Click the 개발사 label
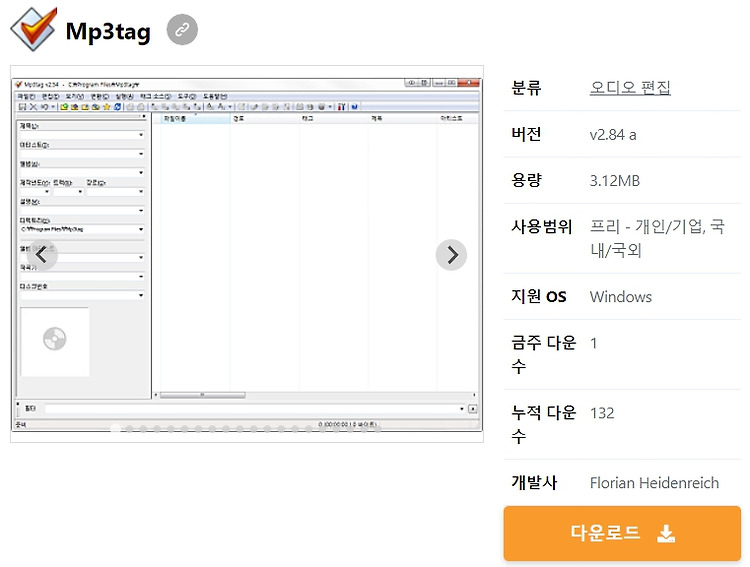 (534, 482)
